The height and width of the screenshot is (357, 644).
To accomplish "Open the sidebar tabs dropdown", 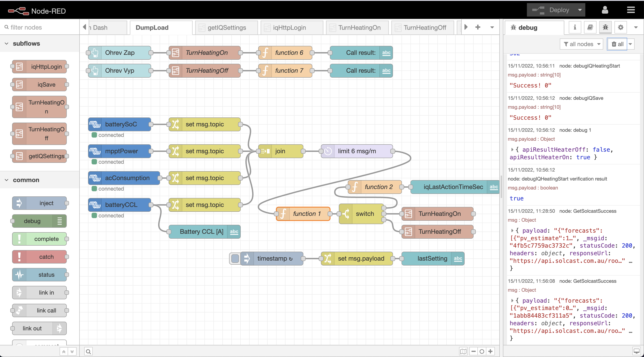I will (x=636, y=27).
